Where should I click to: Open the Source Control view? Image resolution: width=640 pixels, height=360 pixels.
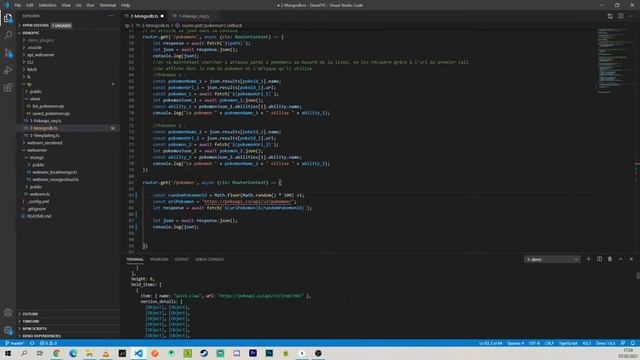click(8, 53)
